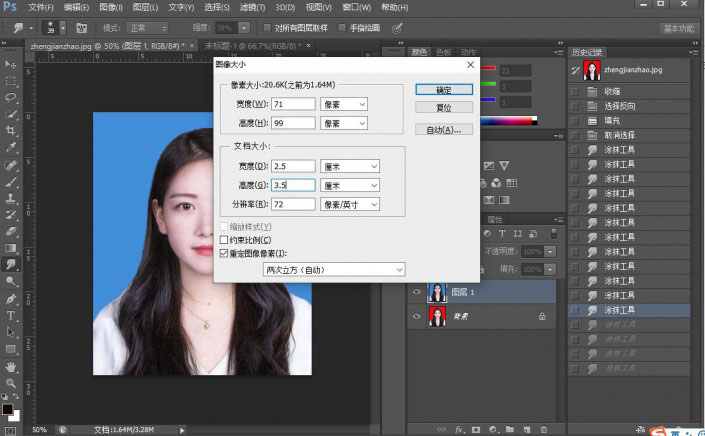Open the 两次立方(自动) resampling dropdown
The height and width of the screenshot is (436, 705).
[x=334, y=269]
